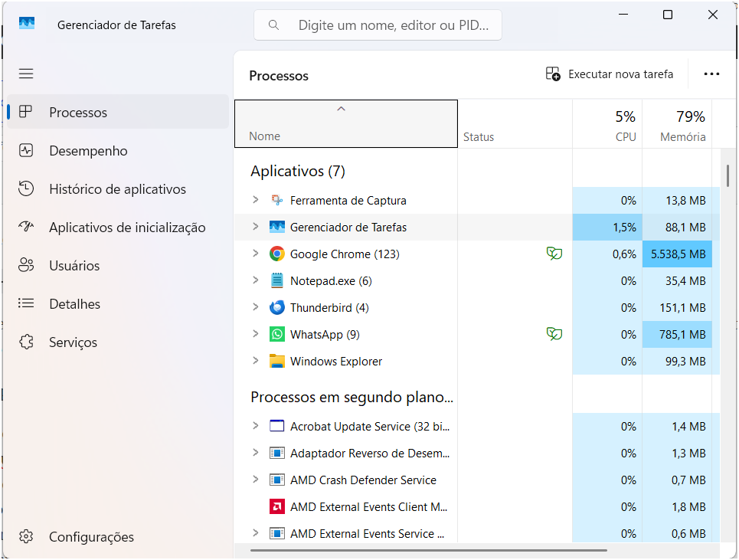The width and height of the screenshot is (739, 560).
Task: Click the Usuários people icon
Action: [26, 265]
